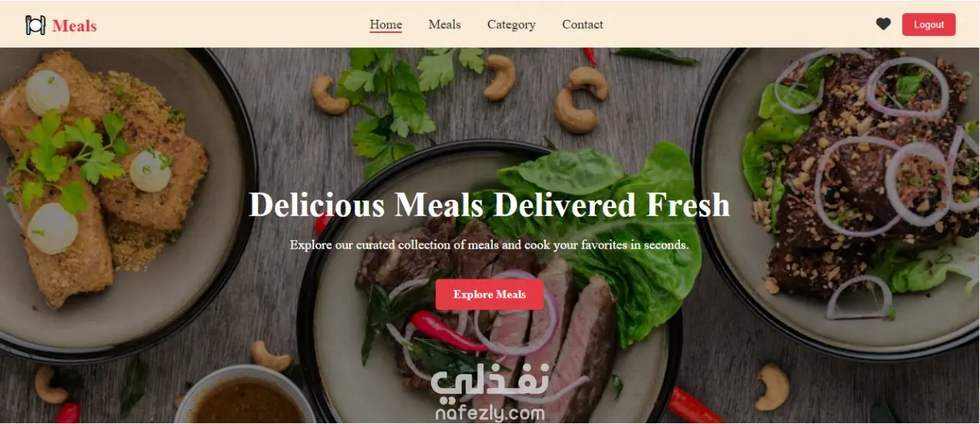Click the curated collection subtitle text
The width and height of the screenshot is (980, 424).
pos(490,246)
